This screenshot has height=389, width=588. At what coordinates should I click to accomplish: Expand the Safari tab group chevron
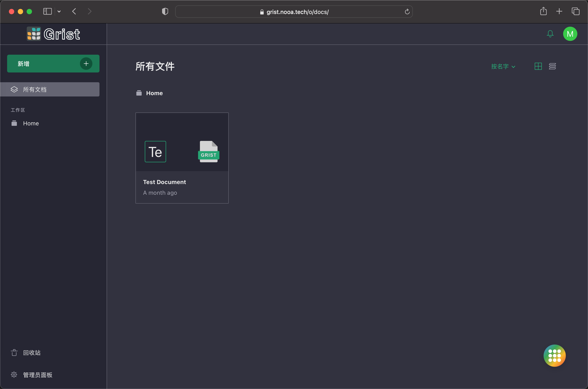point(59,11)
